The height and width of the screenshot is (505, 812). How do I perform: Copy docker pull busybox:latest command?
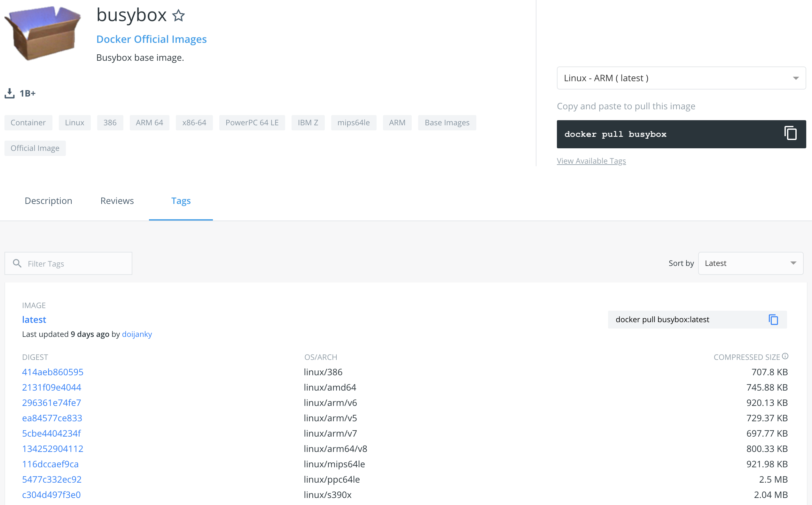(773, 320)
